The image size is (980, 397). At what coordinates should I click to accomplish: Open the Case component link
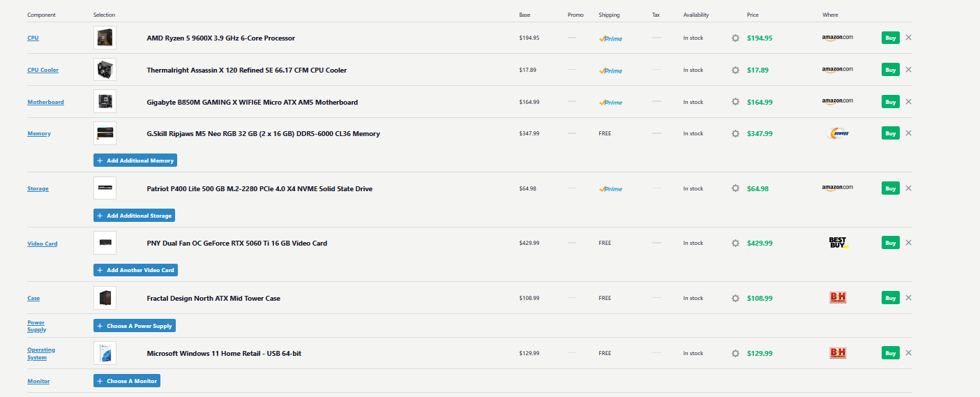[33, 298]
